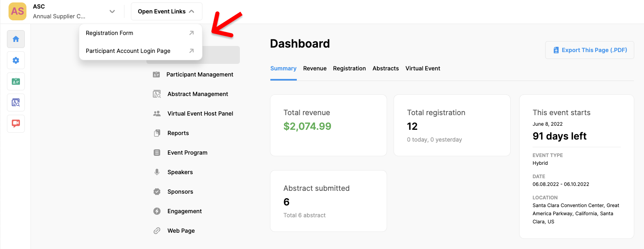This screenshot has width=644, height=249.
Task: Click the AS event logo avatar
Action: coord(17,11)
